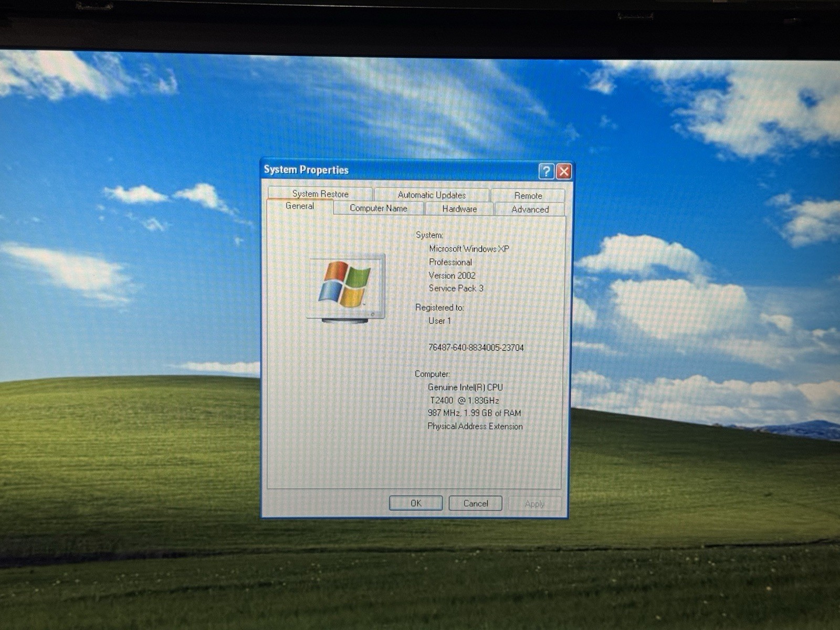Click the 'Computer:' heading label

(x=432, y=374)
